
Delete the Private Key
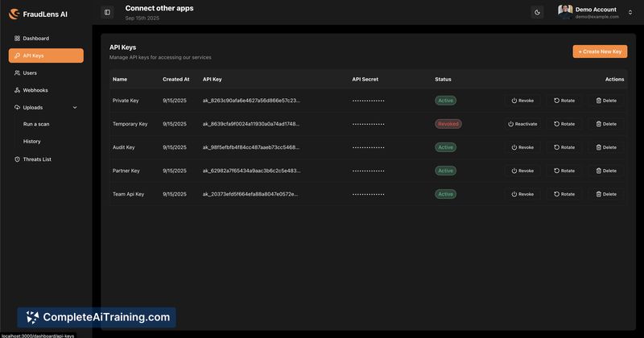pyautogui.click(x=606, y=101)
